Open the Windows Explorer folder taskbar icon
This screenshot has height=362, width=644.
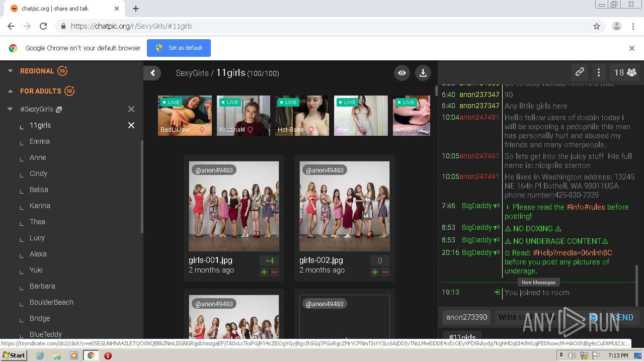coord(57,355)
